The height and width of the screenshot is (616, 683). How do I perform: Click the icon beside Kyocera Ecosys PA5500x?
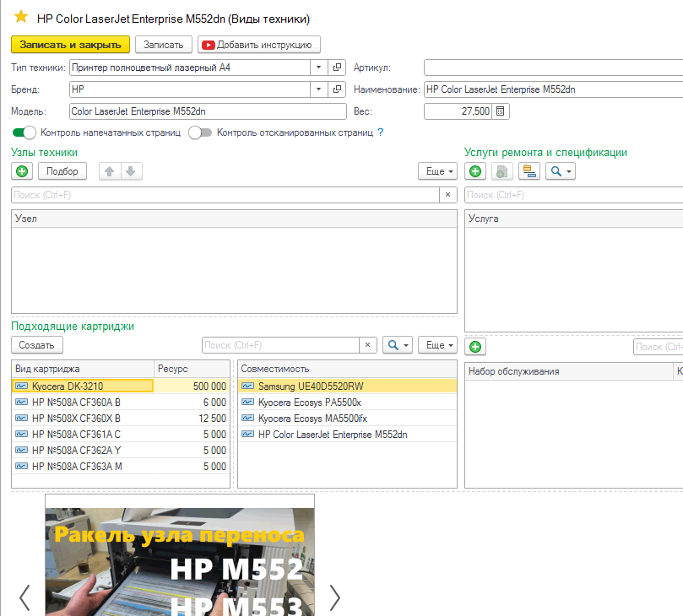tap(248, 403)
